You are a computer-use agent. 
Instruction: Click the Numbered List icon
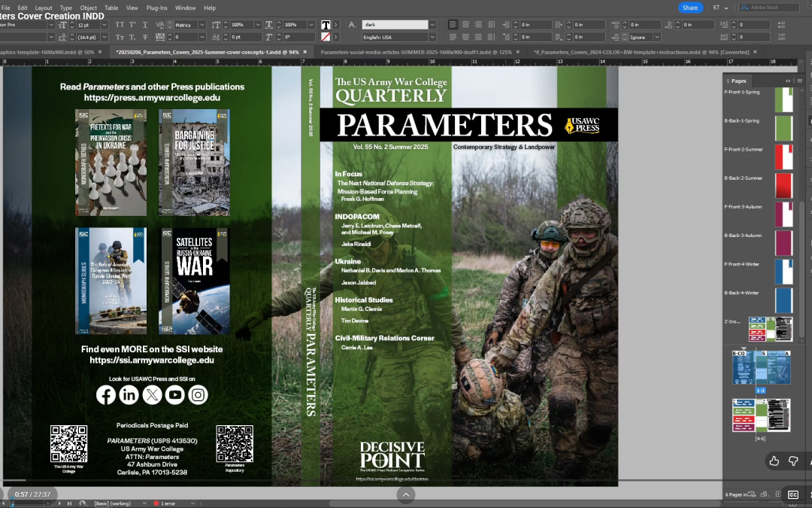click(781, 38)
